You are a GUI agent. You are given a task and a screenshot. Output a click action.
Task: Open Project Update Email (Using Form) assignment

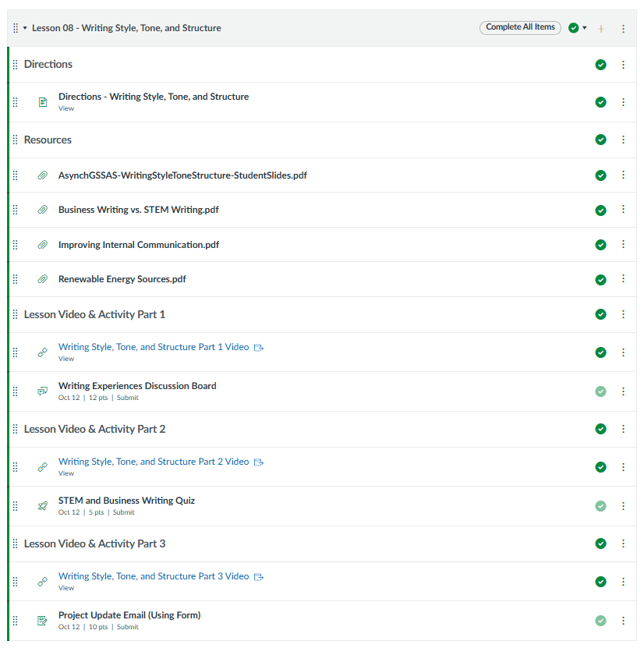[129, 615]
